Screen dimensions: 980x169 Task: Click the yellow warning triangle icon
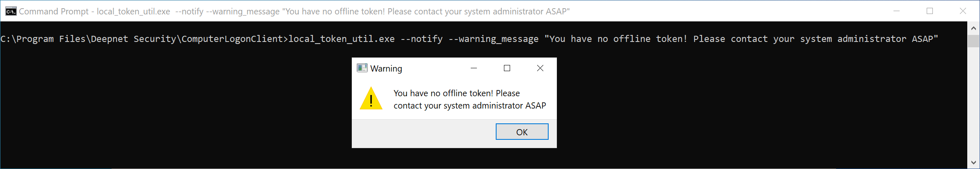coord(371,99)
